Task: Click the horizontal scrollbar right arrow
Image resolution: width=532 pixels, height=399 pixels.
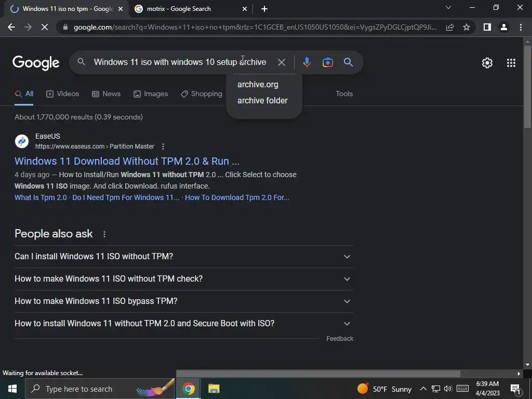Action: point(519,374)
